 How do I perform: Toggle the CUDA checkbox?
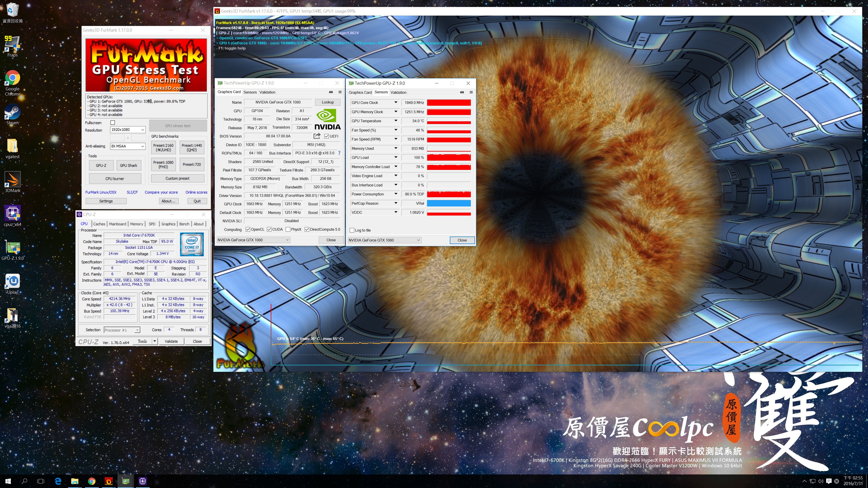coord(269,229)
